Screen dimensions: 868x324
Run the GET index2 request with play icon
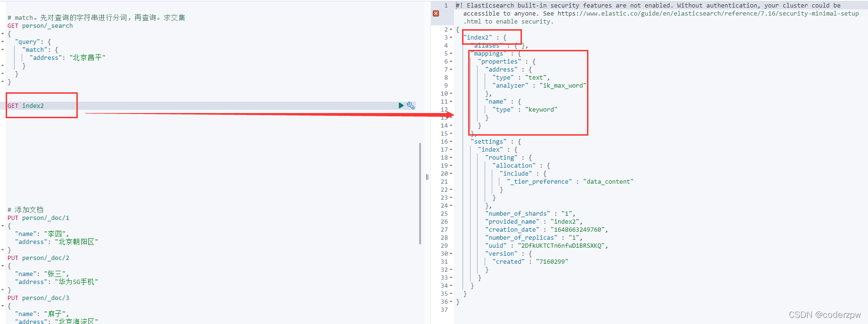click(401, 105)
